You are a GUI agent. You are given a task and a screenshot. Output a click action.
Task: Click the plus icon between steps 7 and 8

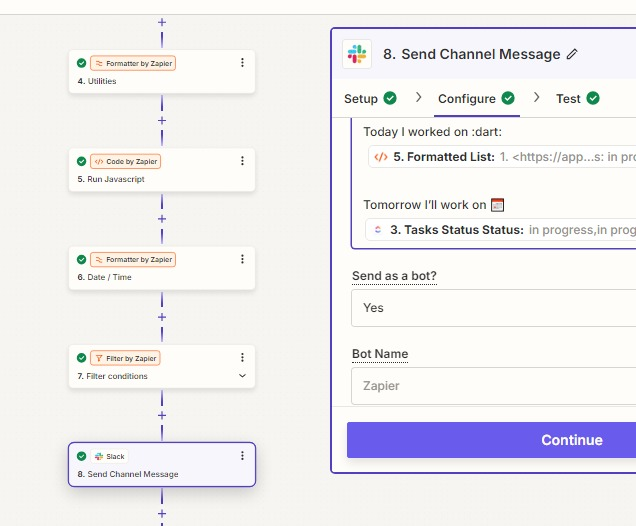162,415
